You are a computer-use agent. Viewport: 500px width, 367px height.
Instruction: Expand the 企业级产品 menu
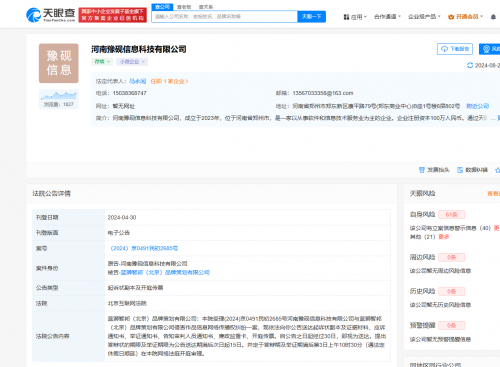424,16
